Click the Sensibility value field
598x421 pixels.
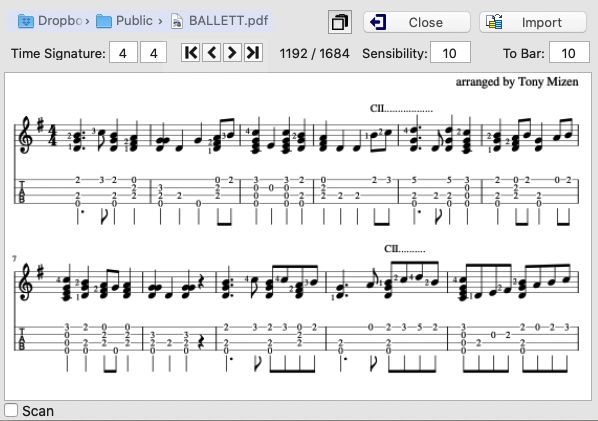point(450,53)
